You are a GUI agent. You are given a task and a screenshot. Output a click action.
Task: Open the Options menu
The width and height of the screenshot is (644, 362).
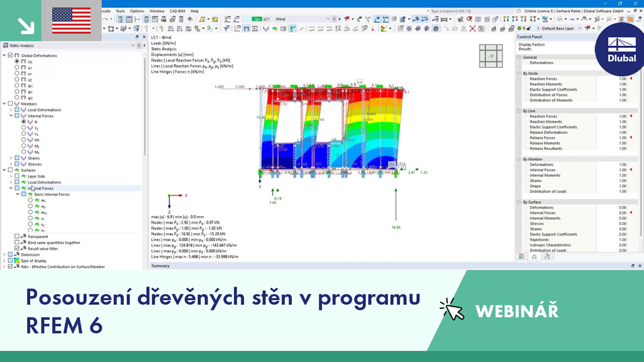coord(136,11)
